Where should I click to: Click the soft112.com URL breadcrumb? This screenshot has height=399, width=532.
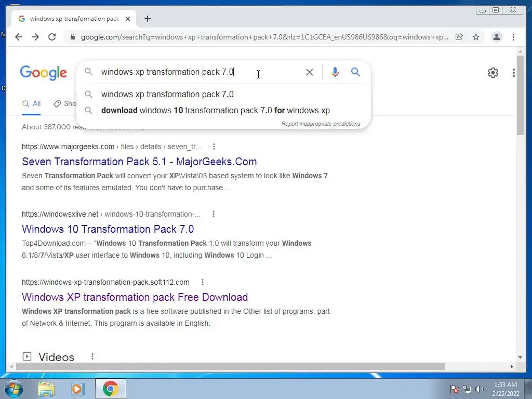tap(105, 282)
